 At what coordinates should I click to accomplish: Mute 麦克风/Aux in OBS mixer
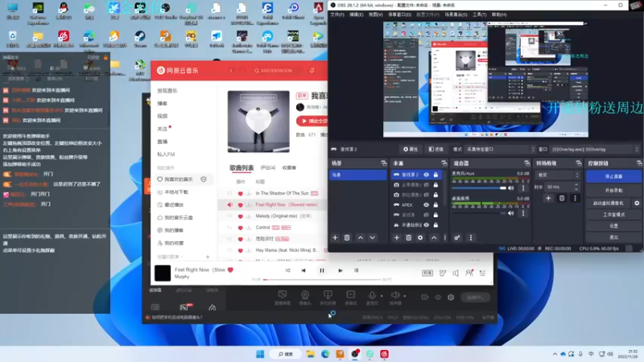[x=511, y=188]
